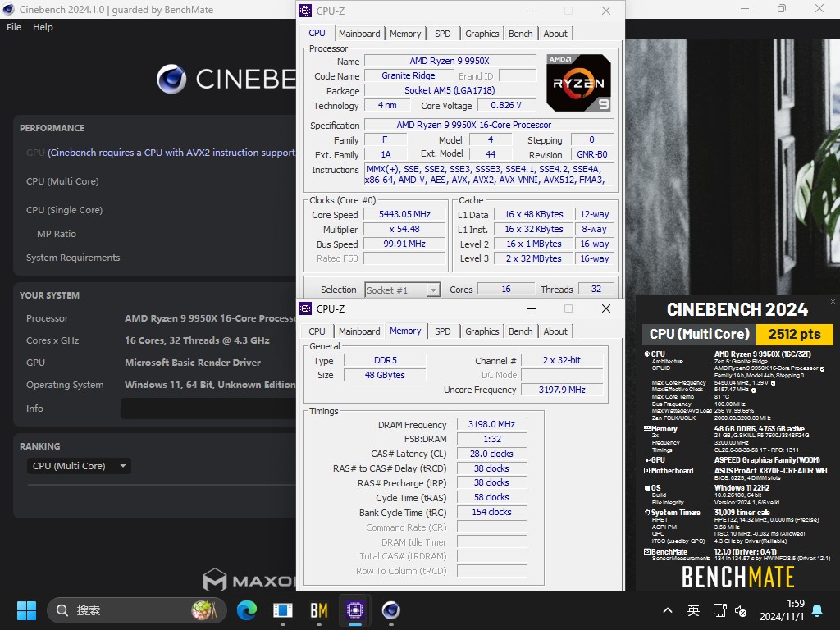This screenshot has width=840, height=630.
Task: Click the CPU (Single Core) performance test
Action: coord(64,210)
